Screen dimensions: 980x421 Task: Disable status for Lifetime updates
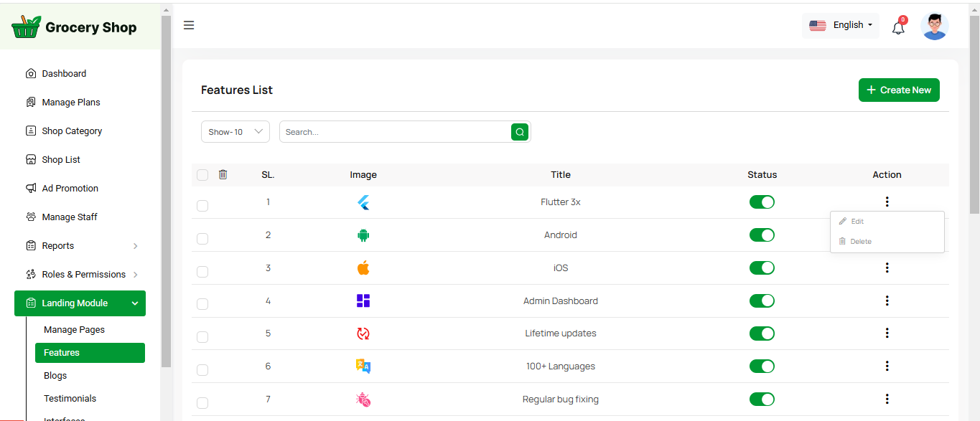[762, 334]
